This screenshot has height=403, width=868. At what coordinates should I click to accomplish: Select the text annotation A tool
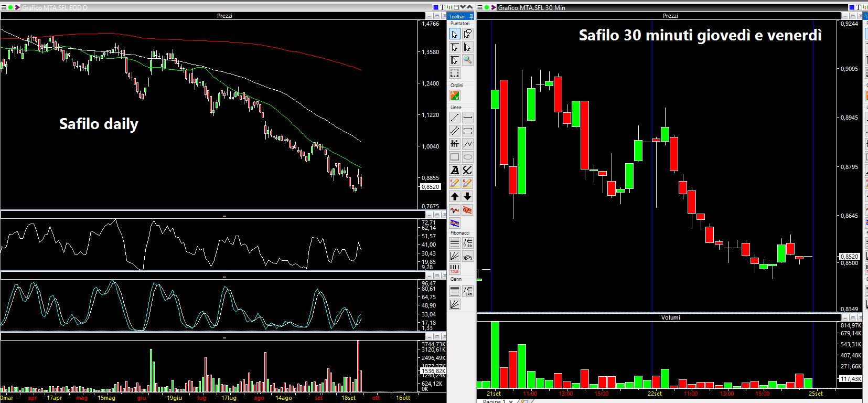tap(455, 170)
